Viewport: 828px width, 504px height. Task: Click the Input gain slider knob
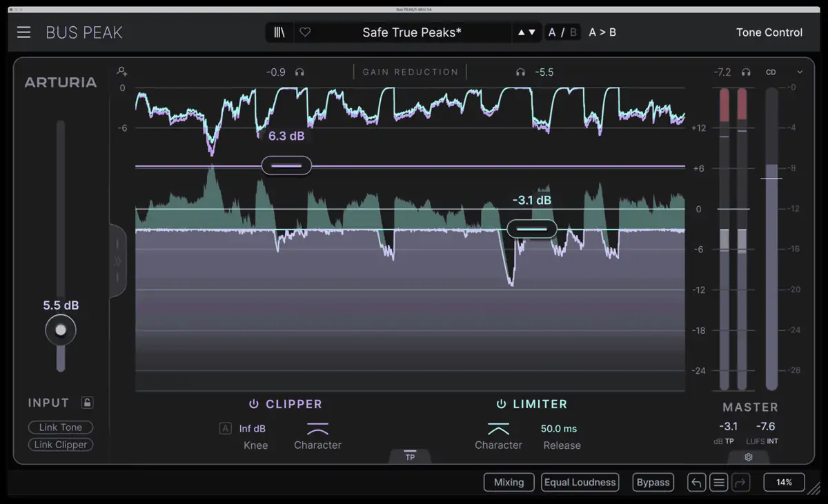tap(61, 330)
